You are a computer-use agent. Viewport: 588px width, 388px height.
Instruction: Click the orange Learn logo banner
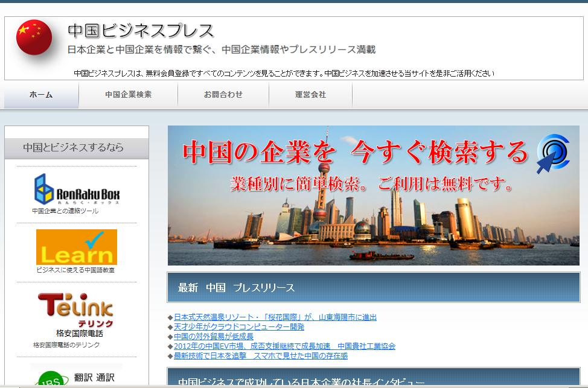point(77,247)
